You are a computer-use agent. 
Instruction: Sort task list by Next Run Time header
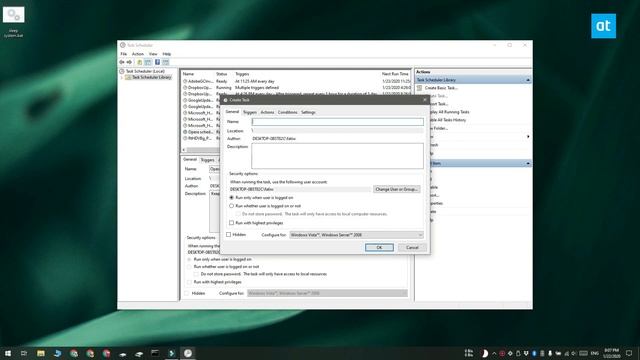click(x=395, y=74)
